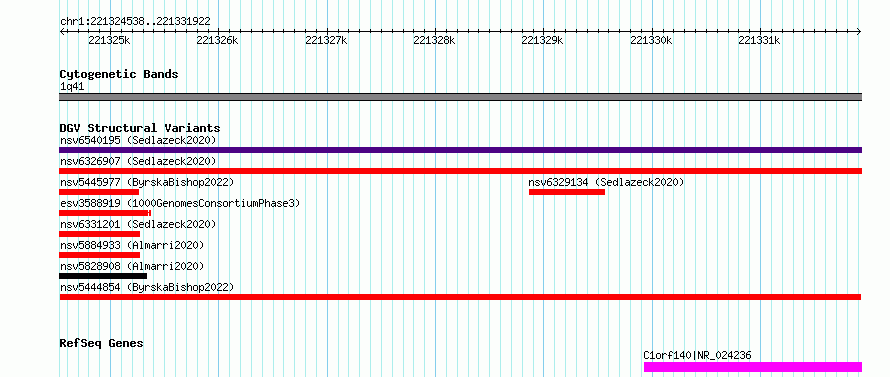Click the 221330k ruler tick label
Screen dimensions: 890x377
click(651, 40)
